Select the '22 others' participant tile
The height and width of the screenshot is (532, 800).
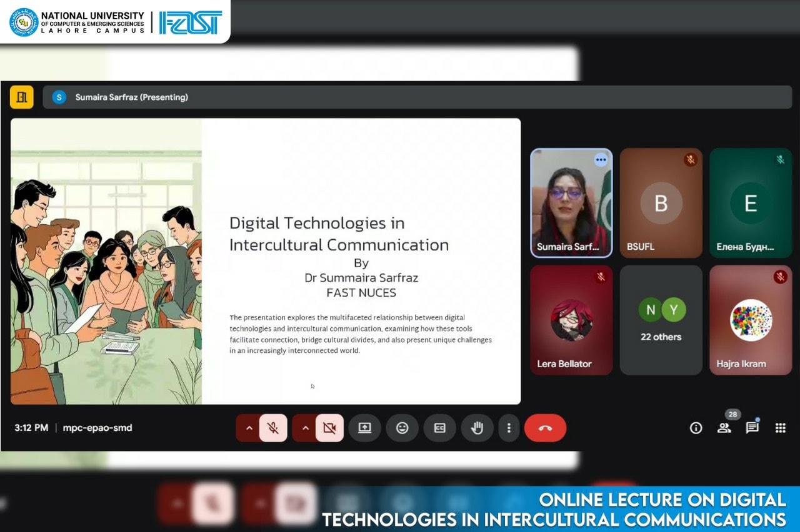(x=661, y=320)
